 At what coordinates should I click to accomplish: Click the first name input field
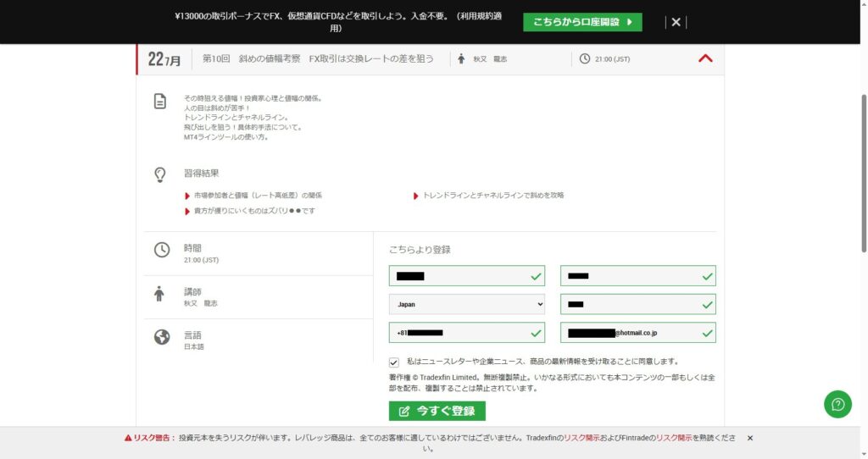(x=467, y=276)
